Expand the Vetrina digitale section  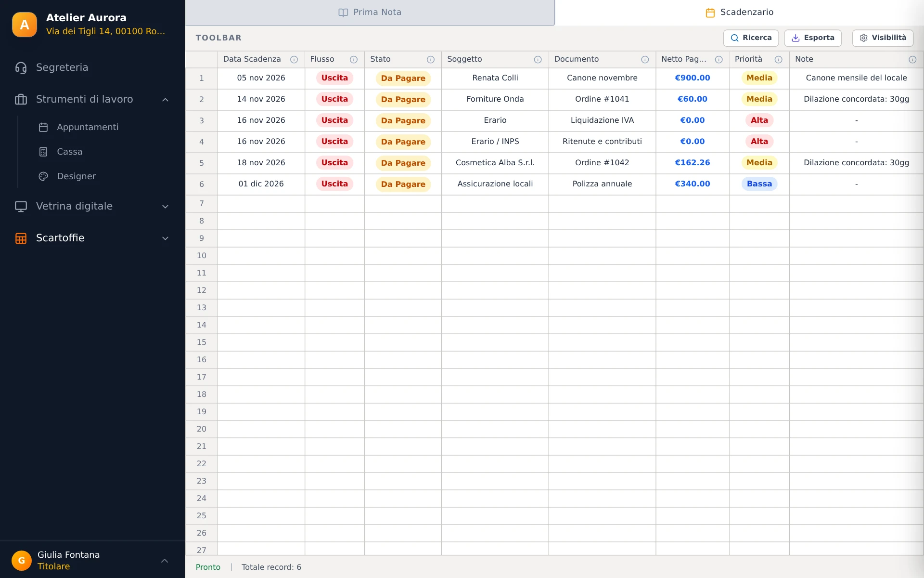(x=165, y=207)
